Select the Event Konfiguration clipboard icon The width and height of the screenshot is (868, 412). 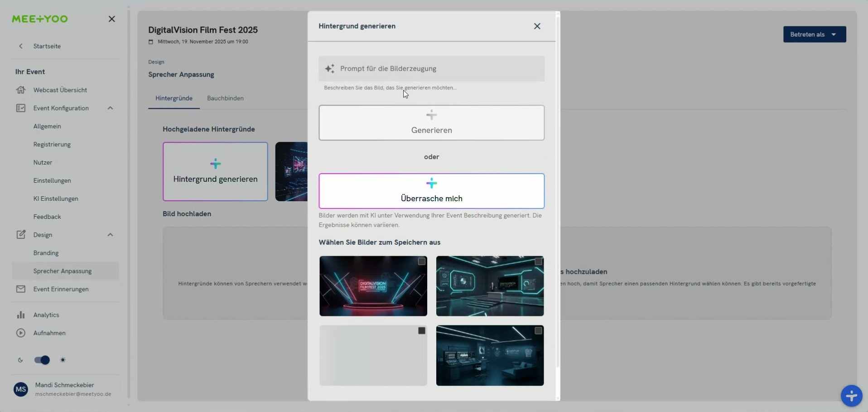21,108
